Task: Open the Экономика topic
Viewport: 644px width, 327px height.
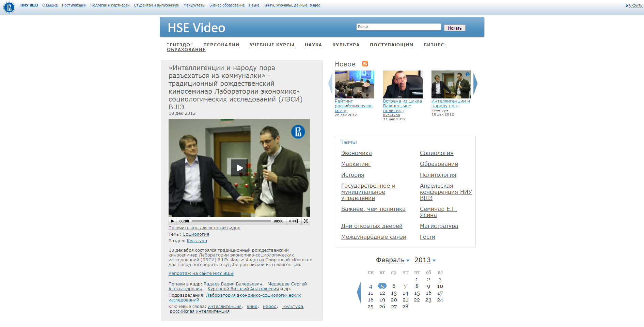Action: point(357,153)
